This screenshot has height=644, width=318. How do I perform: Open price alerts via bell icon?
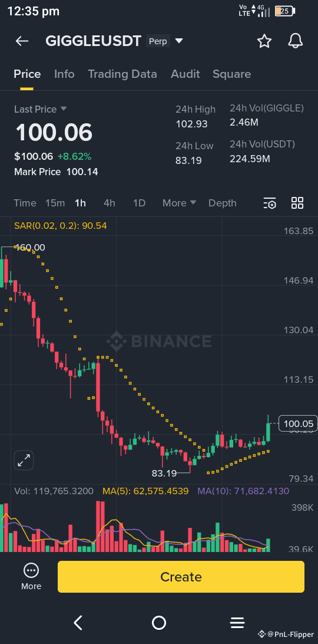point(296,41)
